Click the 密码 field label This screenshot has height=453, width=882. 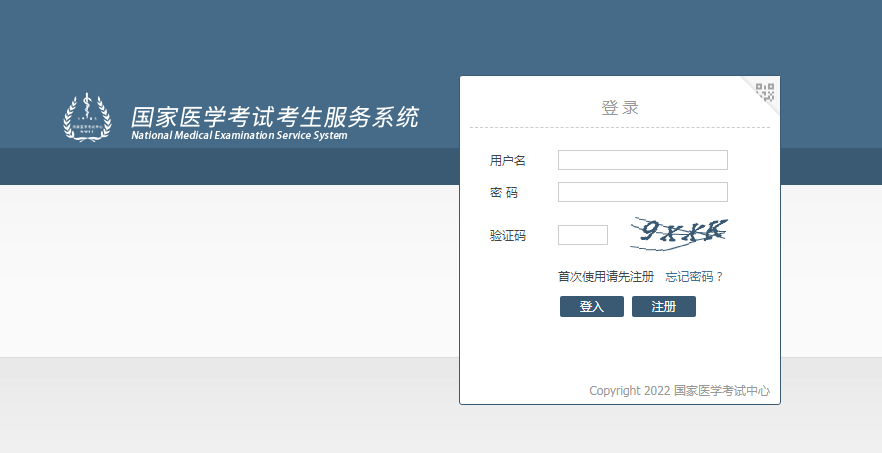point(504,193)
